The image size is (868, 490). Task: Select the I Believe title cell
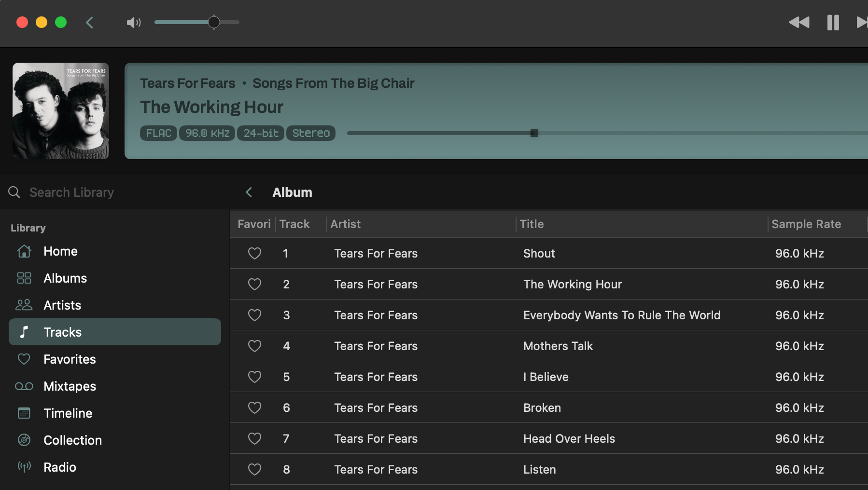[546, 377]
